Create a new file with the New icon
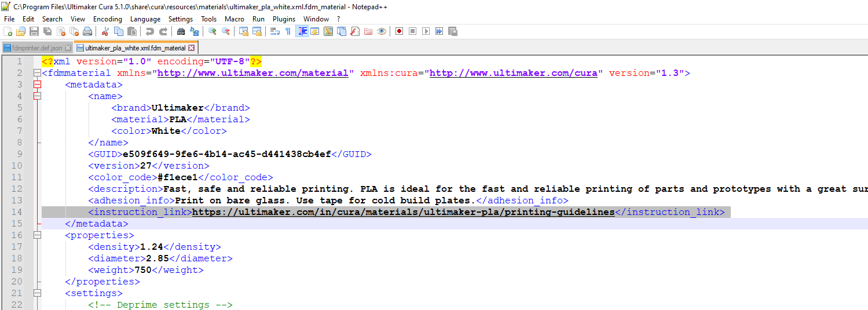Screen dimensions: 868x310 tap(8, 31)
